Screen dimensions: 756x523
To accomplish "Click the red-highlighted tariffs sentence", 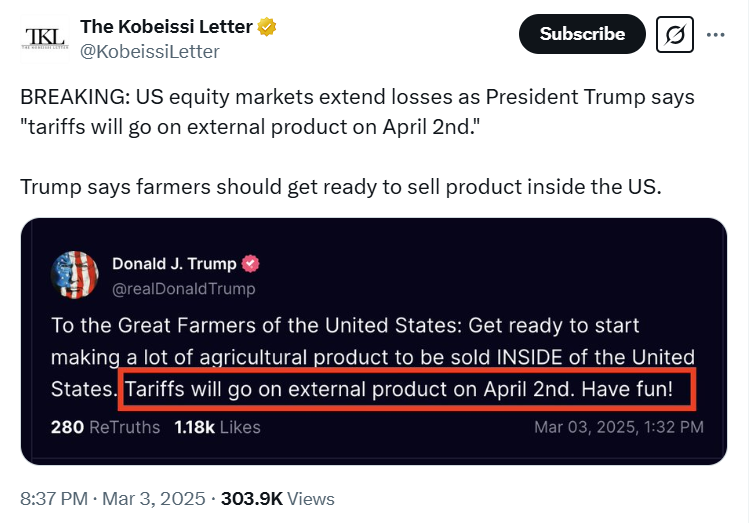I will tap(406, 390).
